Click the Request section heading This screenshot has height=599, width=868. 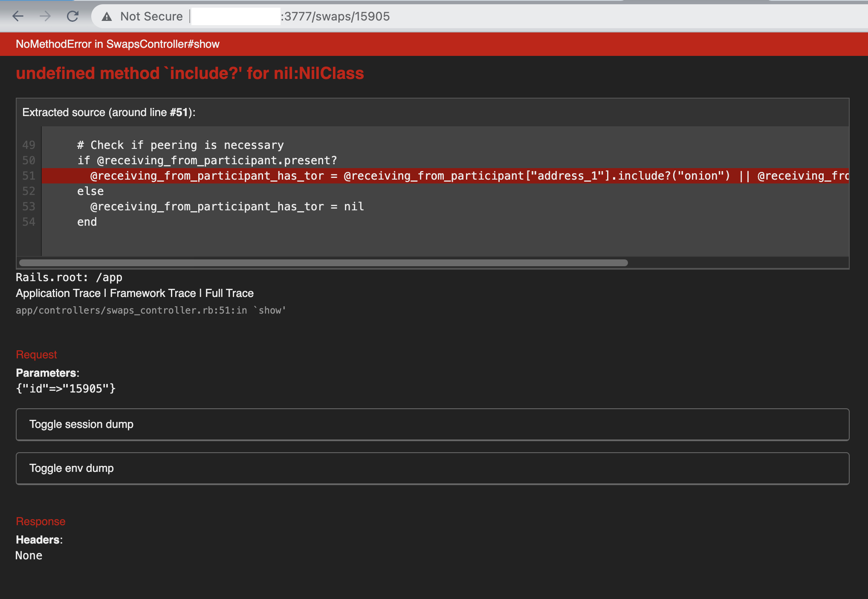36,355
